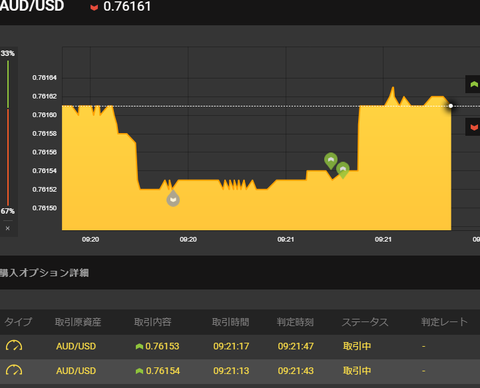Click expiry time 09:21:47
The width and height of the screenshot is (480, 388).
[296, 346]
